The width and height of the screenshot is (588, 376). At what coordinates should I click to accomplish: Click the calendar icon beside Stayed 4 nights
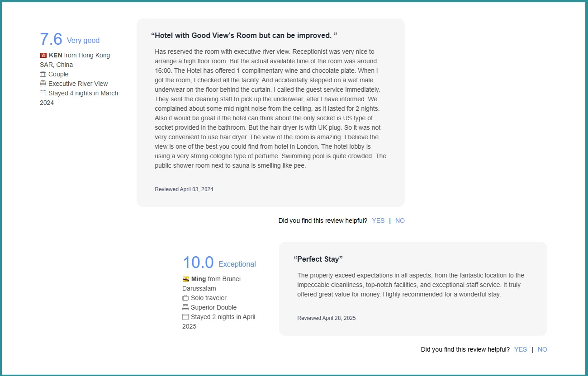click(x=43, y=93)
